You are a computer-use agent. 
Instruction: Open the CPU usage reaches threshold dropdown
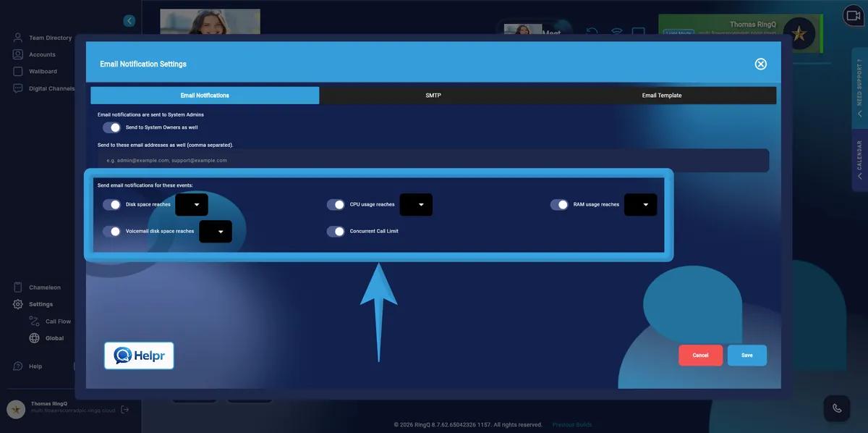[x=416, y=205]
